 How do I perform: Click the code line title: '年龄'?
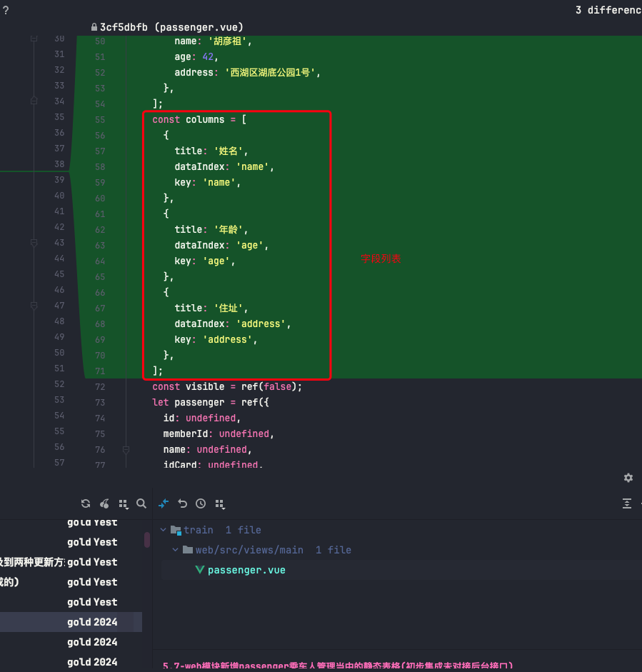(x=211, y=229)
